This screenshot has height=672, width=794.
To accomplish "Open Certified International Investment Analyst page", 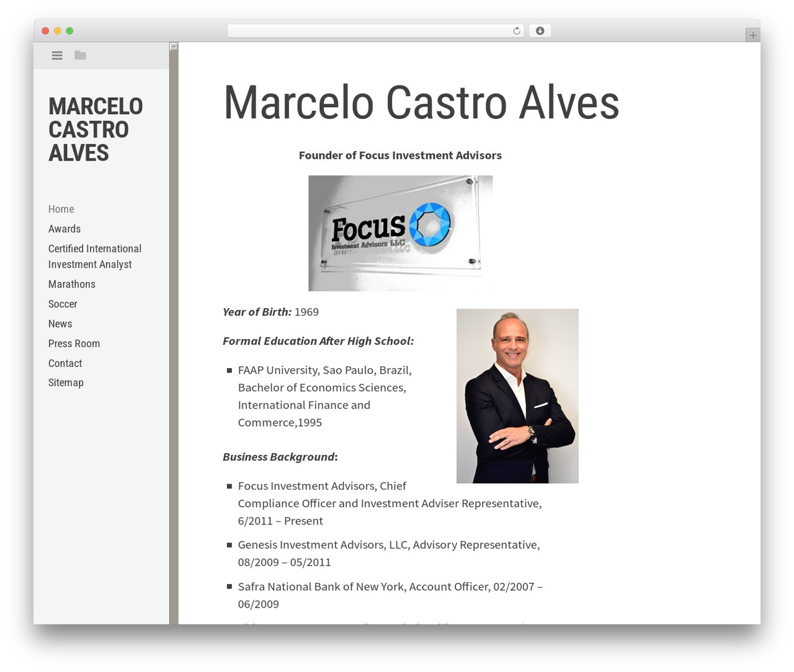I will pos(95,256).
